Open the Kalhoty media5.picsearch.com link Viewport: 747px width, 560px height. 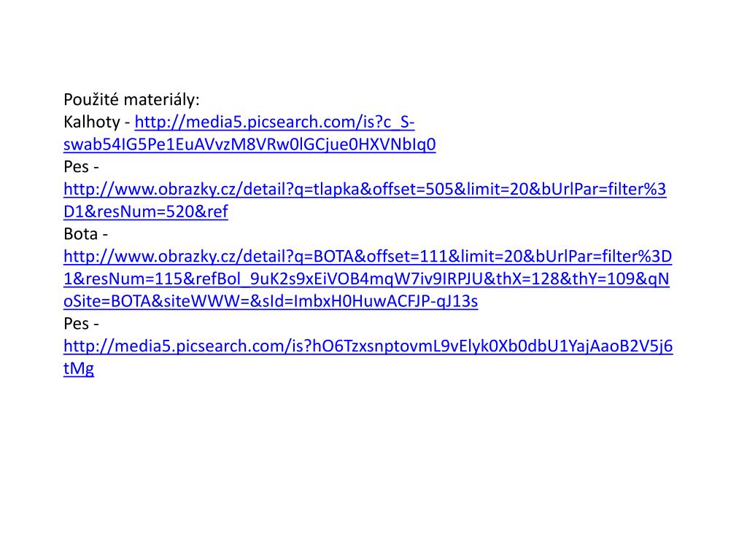(x=274, y=122)
